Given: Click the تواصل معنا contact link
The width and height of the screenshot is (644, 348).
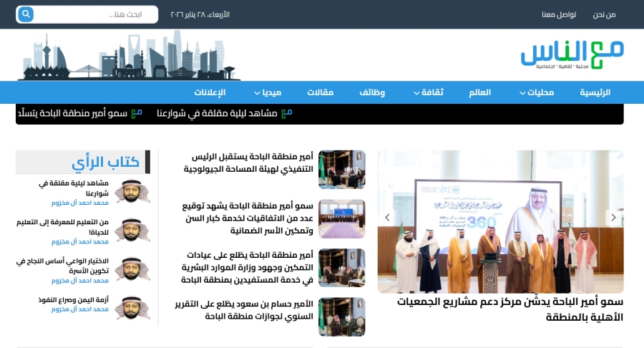Looking at the screenshot, I should click(559, 14).
